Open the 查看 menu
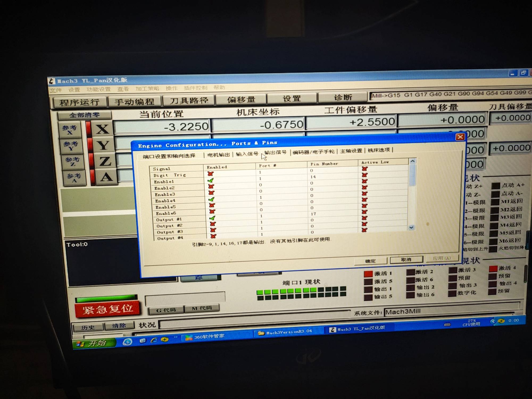The image size is (532, 399). point(123,89)
